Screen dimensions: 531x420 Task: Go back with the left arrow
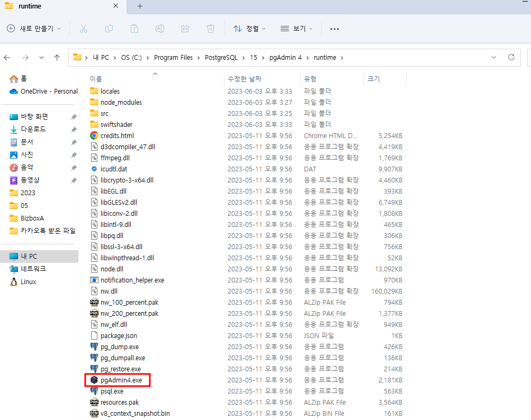(x=7, y=58)
